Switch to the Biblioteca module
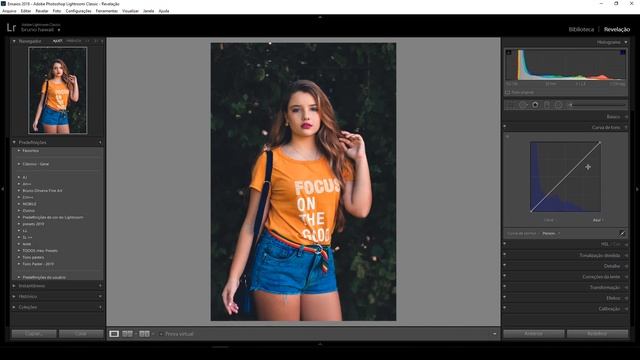 point(581,29)
